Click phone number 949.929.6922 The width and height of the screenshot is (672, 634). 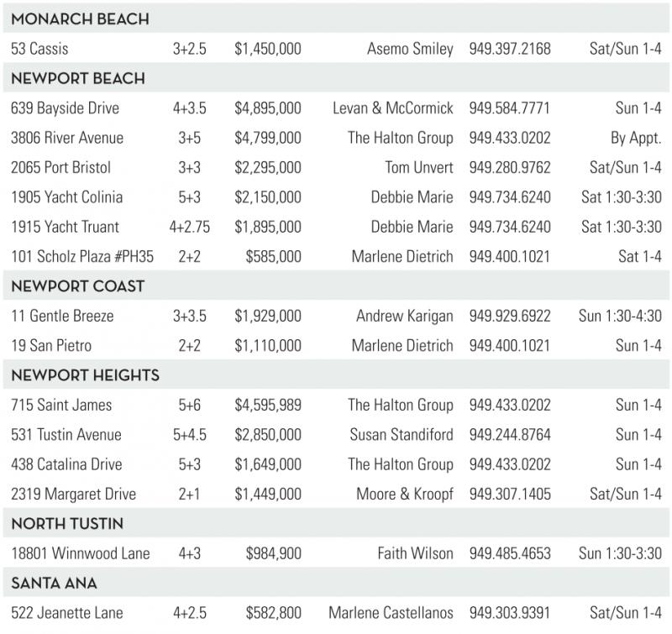click(510, 317)
